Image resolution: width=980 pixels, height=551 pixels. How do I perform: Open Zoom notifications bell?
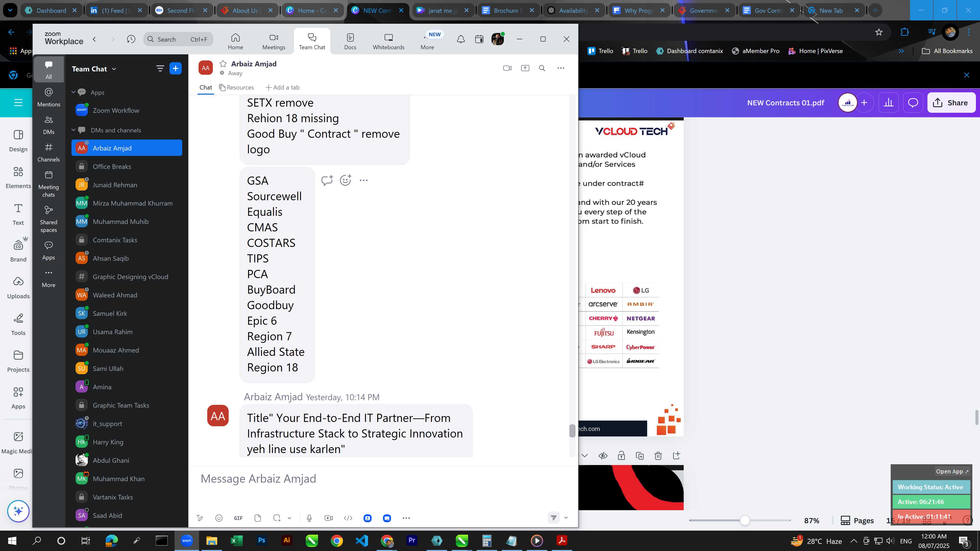[x=461, y=39]
